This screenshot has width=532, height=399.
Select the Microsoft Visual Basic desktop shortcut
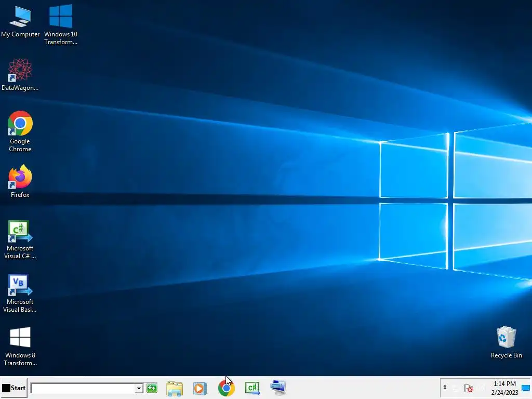(x=20, y=294)
